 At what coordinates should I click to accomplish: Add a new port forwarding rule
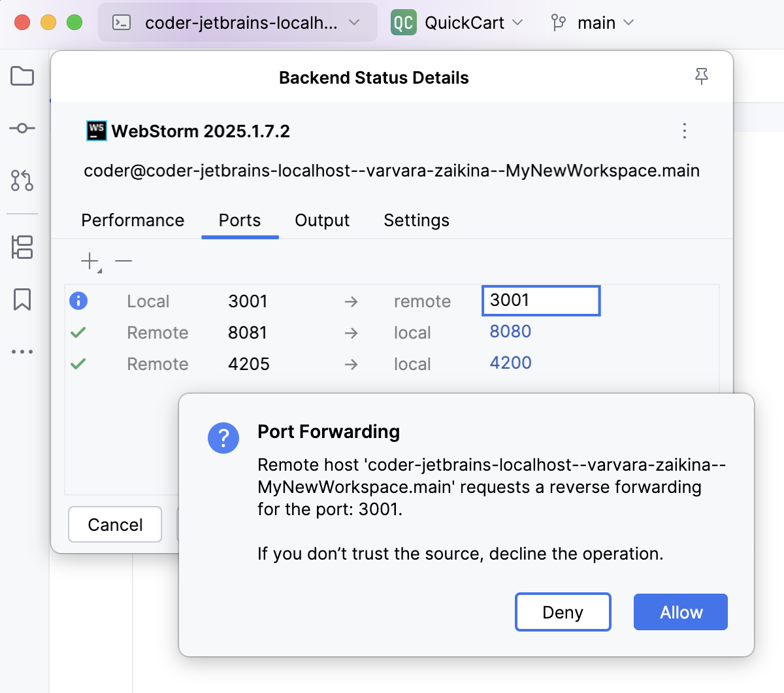[x=90, y=262]
